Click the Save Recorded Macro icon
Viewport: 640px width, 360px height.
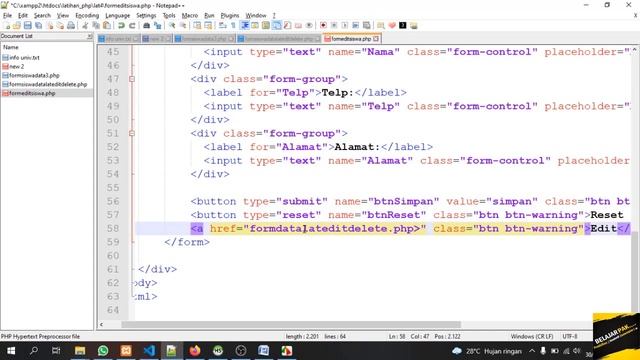coord(367,25)
